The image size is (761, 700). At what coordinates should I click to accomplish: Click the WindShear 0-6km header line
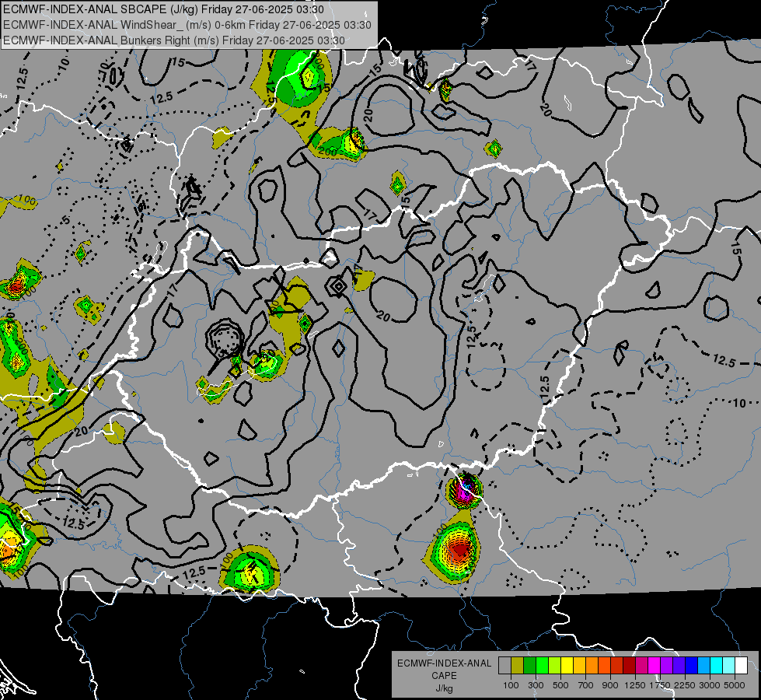click(187, 25)
